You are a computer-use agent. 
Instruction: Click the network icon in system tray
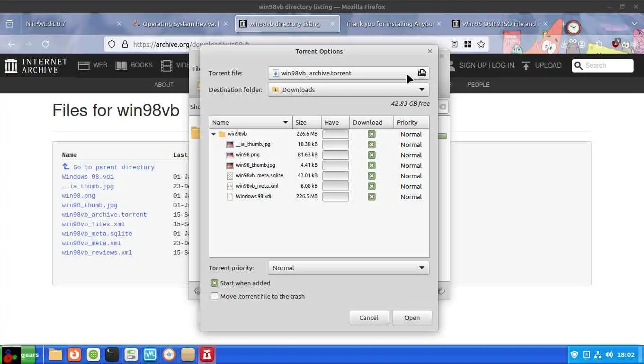[598, 355]
